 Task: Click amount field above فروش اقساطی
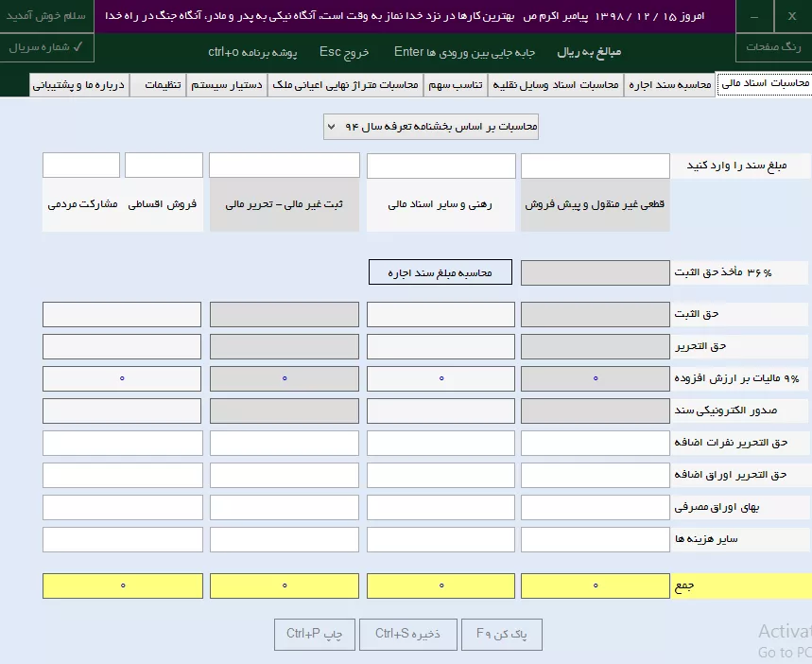pyautogui.click(x=164, y=166)
